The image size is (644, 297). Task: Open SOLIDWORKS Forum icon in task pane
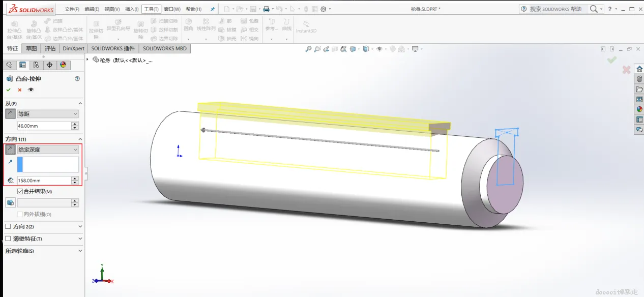pos(639,130)
